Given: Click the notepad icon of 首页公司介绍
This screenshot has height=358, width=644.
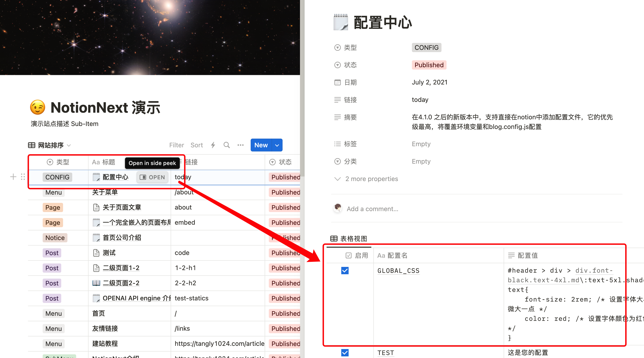Looking at the screenshot, I should [96, 238].
